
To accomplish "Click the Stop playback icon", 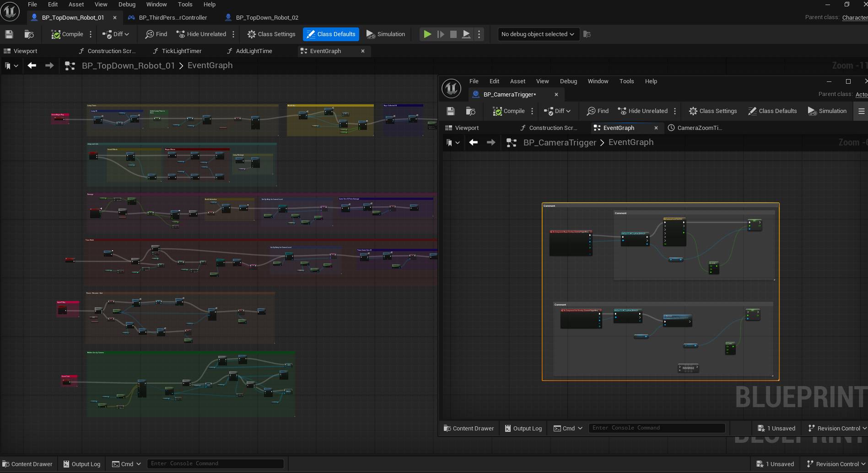I will (453, 34).
